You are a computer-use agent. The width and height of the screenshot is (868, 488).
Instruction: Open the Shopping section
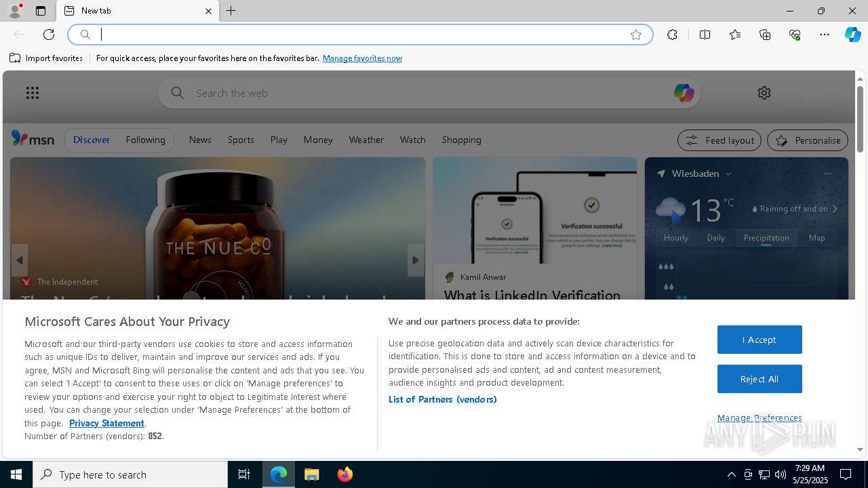[461, 140]
